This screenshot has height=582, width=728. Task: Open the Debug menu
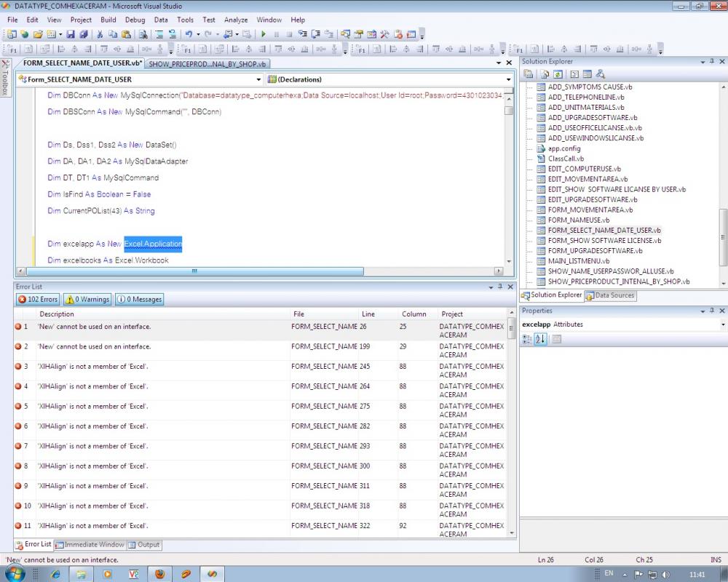(x=135, y=20)
